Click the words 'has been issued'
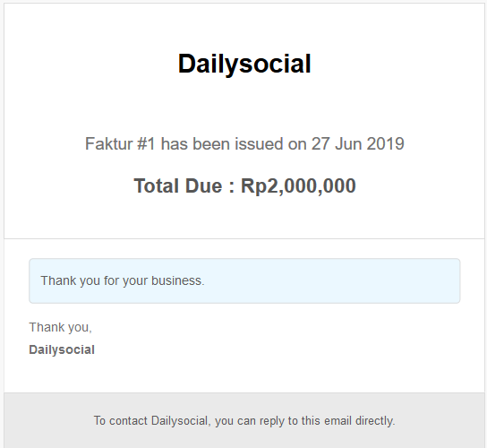487x448 pixels. [222, 144]
